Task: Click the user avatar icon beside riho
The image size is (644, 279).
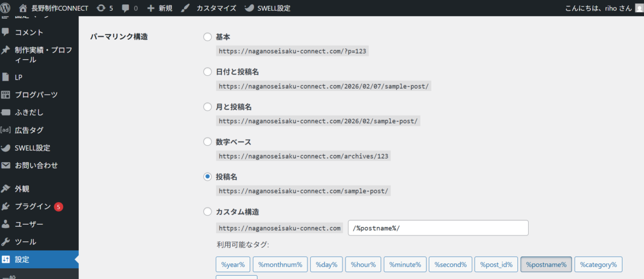Action: pos(639,8)
